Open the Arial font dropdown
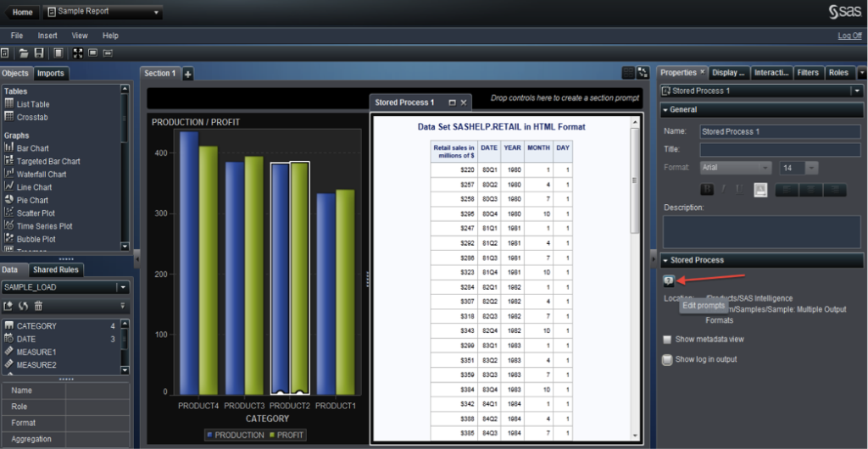The image size is (868, 449). tap(765, 168)
